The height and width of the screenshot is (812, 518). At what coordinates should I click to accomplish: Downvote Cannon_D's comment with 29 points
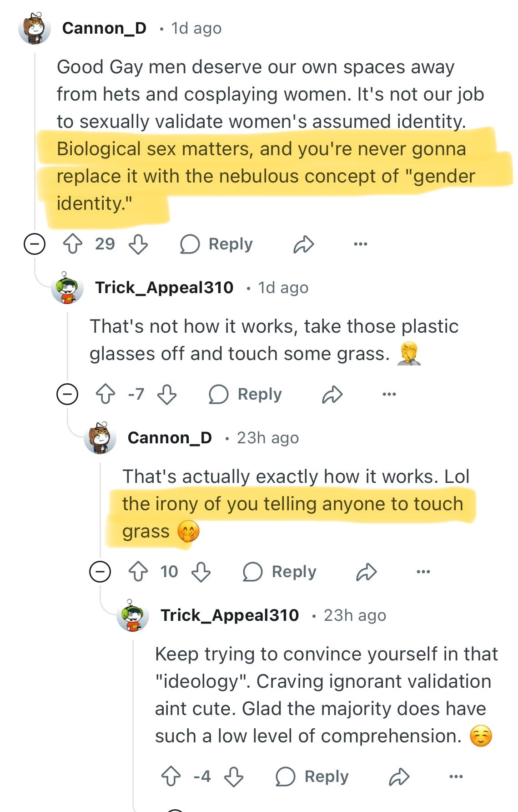pos(138,244)
